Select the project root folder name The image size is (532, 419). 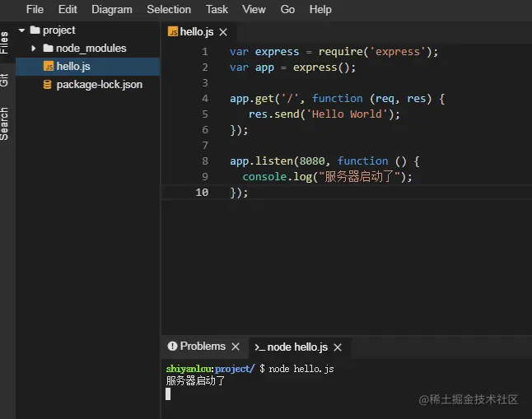[58, 30]
